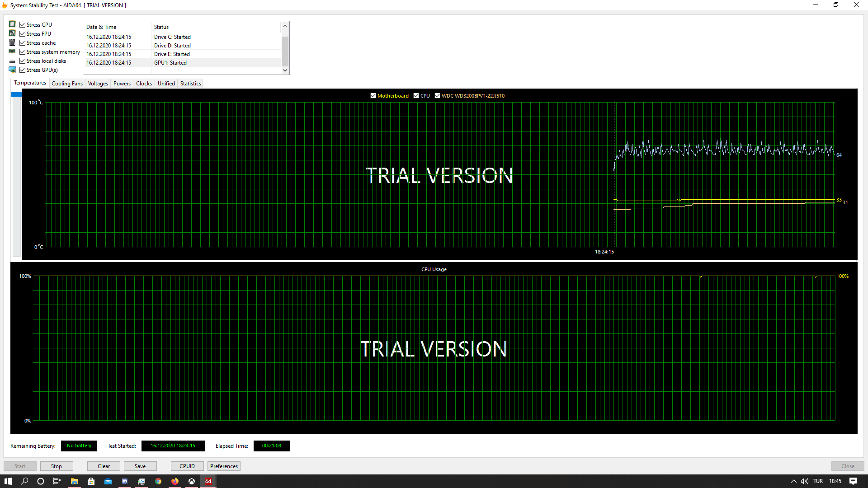Expand hidden system tray icons chevron
This screenshot has width=868, height=488.
[x=793, y=481]
